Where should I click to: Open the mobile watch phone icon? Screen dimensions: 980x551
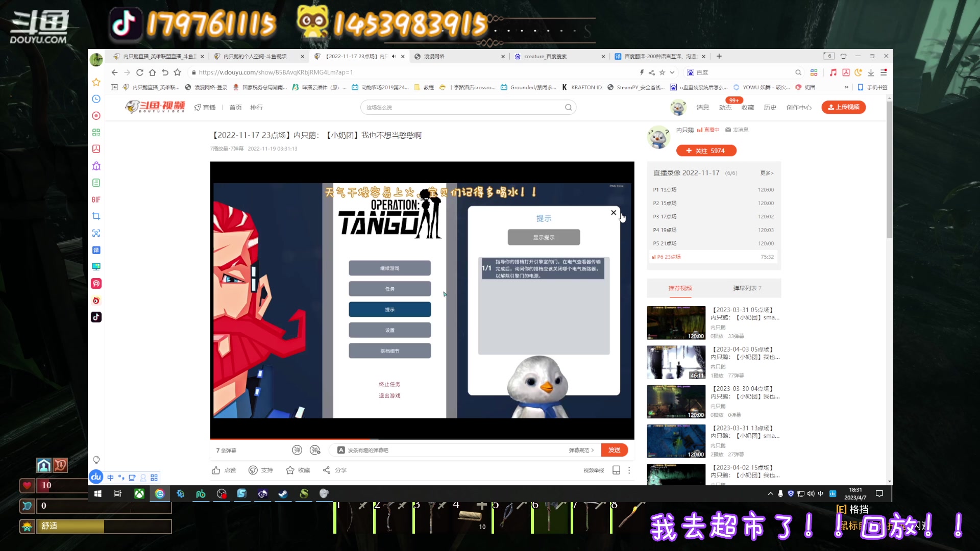pyautogui.click(x=616, y=470)
